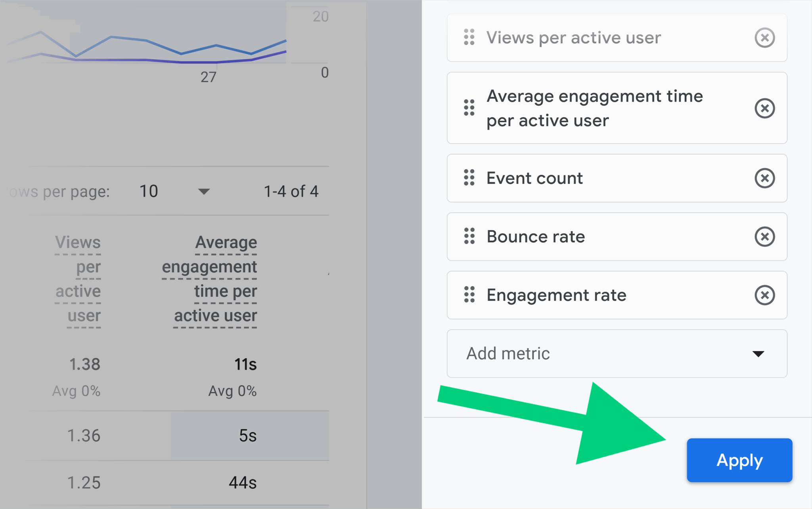
Task: Click the 1.36 views value cell
Action: [x=84, y=436]
